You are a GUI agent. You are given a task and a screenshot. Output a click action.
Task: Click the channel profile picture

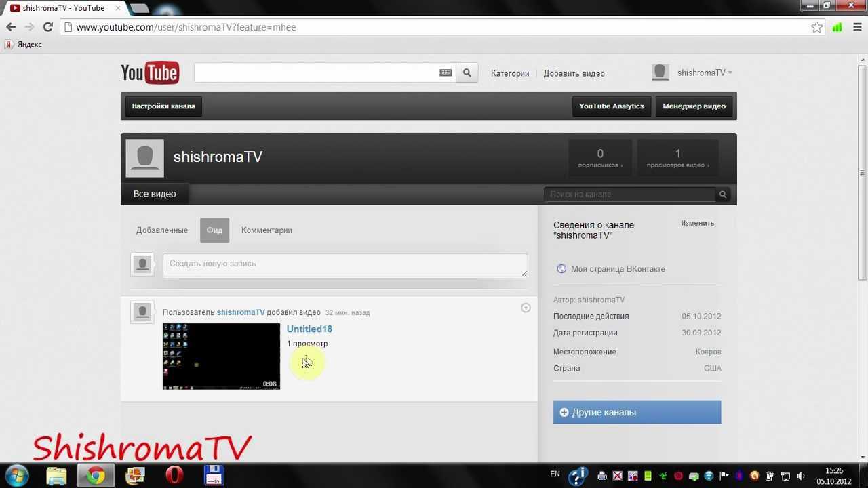click(145, 158)
